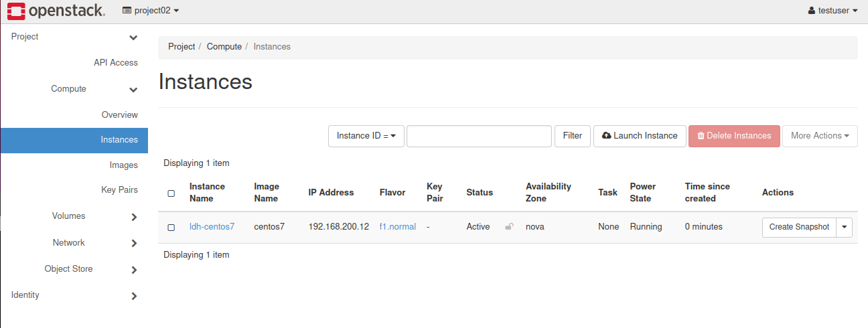This screenshot has height=328, width=868.
Task: Click the Compute breadcrumb link
Action: pyautogui.click(x=224, y=47)
